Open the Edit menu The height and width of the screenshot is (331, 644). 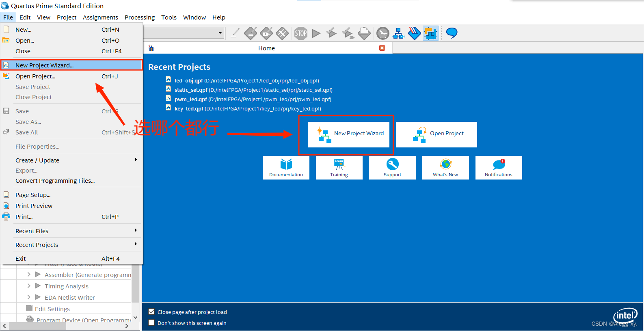(x=25, y=17)
